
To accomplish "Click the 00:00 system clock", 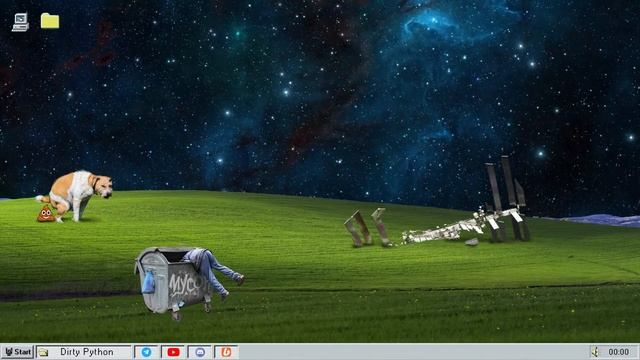I will tap(618, 352).
